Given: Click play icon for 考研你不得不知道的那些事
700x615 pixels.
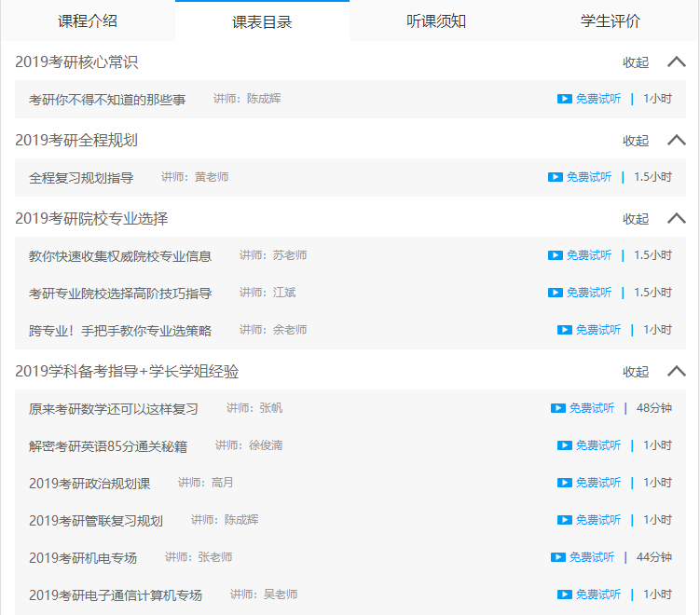Looking at the screenshot, I should point(564,99).
